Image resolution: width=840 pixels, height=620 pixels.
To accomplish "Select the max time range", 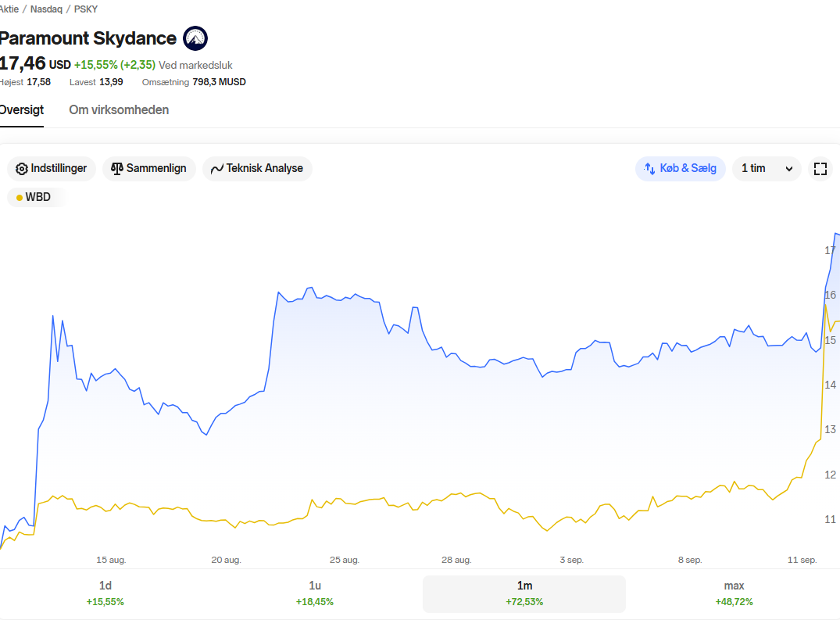I will pos(734,593).
